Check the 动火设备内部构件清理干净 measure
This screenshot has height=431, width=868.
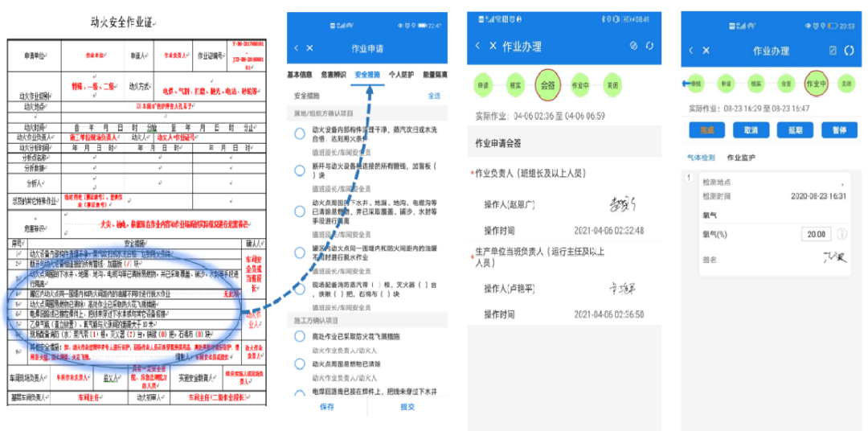[x=299, y=133]
